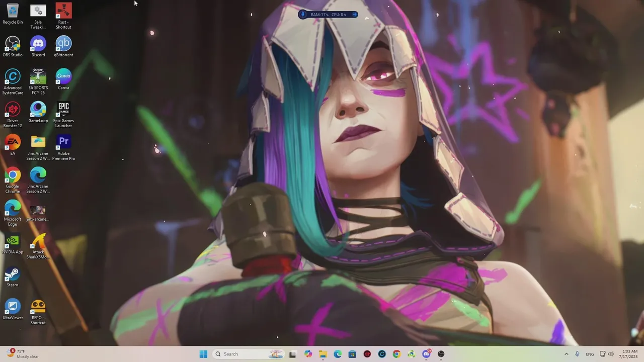Expand hidden system tray icons chevron
Image resolution: width=644 pixels, height=362 pixels.
(566, 354)
